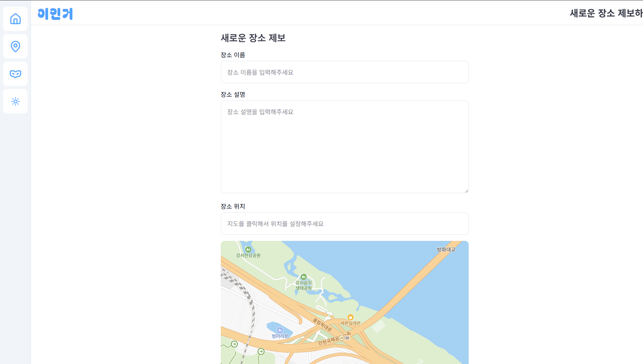643x364 pixels.
Task: Grab the description textarea resize handle
Action: 466,191
